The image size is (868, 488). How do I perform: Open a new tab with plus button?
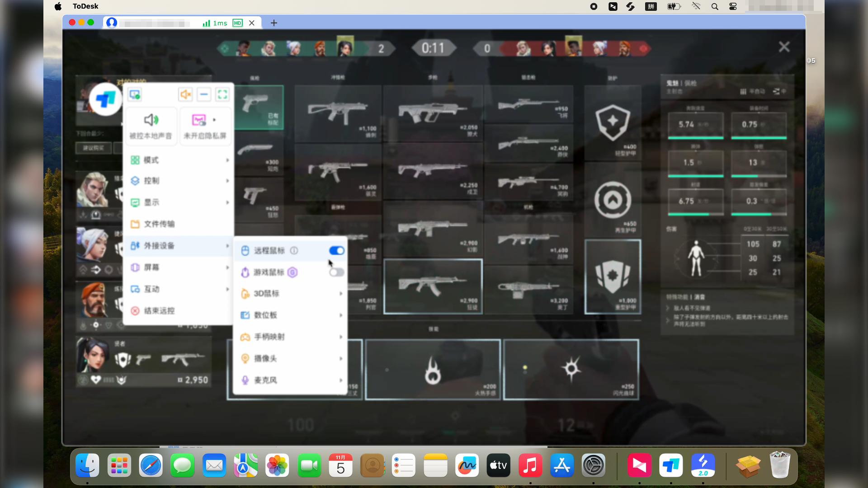[x=273, y=23]
